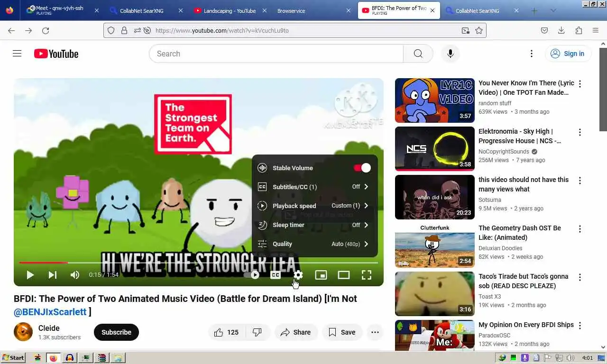
Task: Disable the Stable Volume switch
Action: click(x=362, y=168)
